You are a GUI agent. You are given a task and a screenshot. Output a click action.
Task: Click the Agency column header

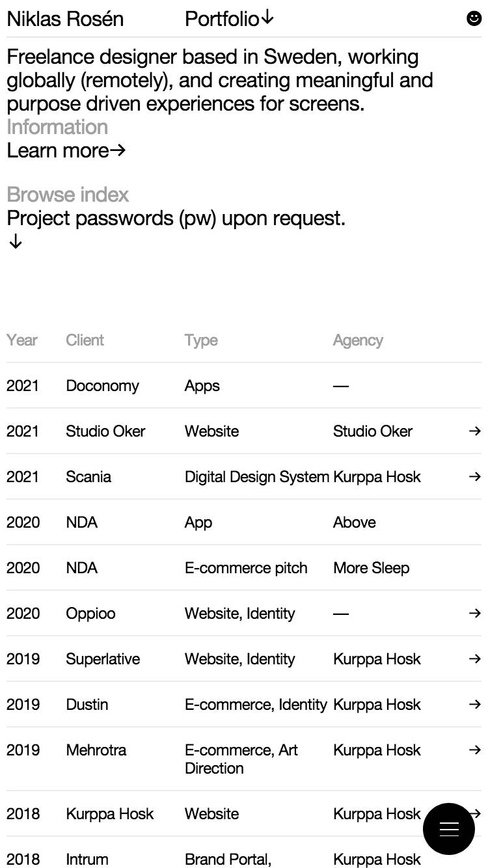point(358,340)
